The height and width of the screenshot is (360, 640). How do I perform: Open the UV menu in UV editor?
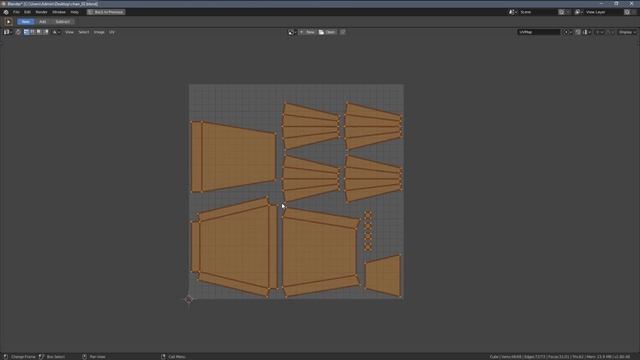coord(112,32)
